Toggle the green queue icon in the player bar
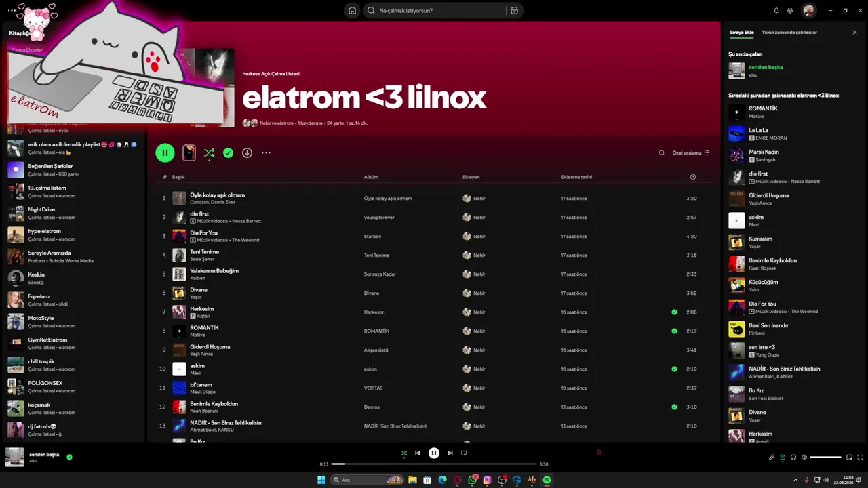868x488 pixels. pos(783,457)
